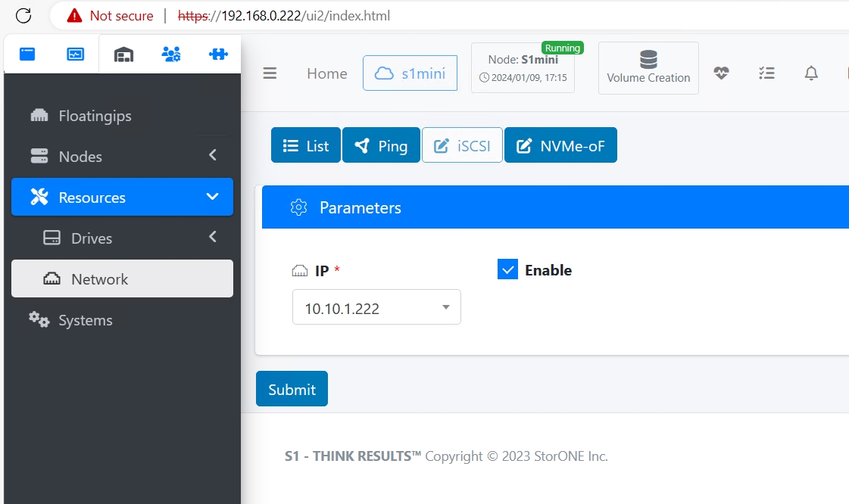This screenshot has height=504, width=849.
Task: Open the monitoring chart icon in the sidebar top bar
Action: point(75,54)
